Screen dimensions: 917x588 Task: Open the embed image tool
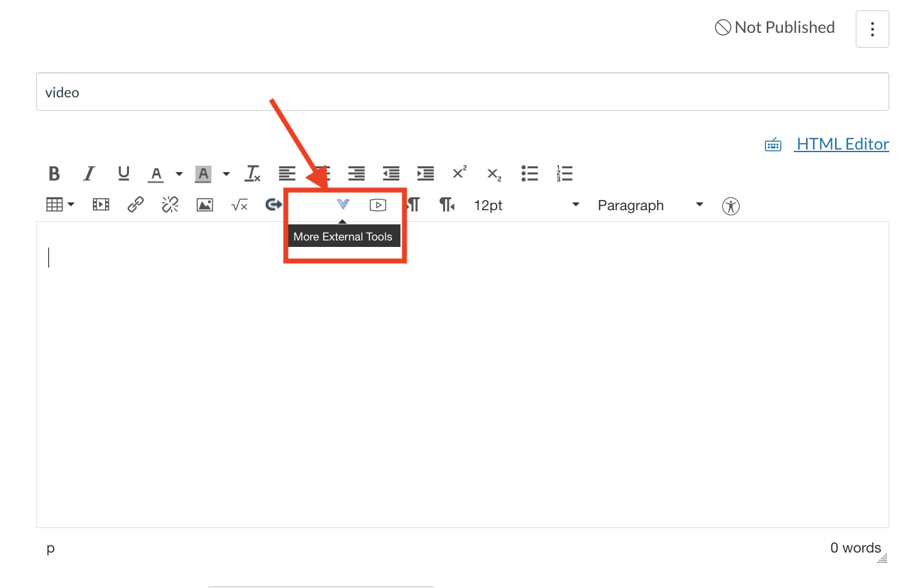205,205
